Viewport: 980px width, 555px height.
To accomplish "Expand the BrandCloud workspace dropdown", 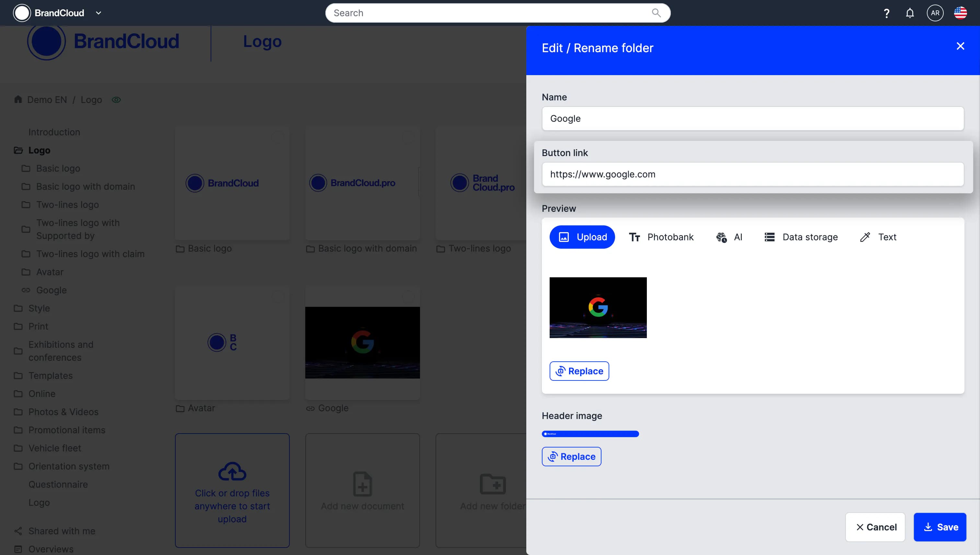I will 99,13.
